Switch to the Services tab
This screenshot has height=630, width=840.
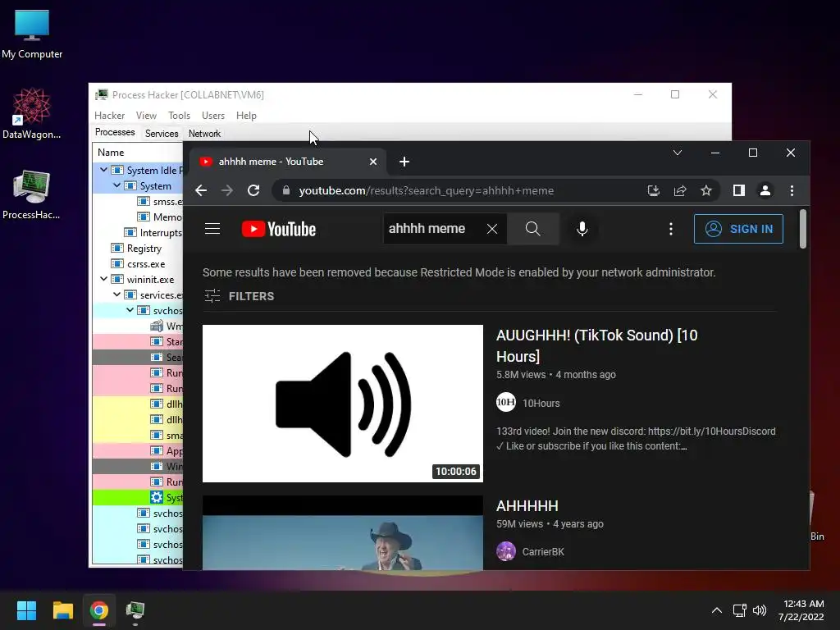[x=162, y=134]
